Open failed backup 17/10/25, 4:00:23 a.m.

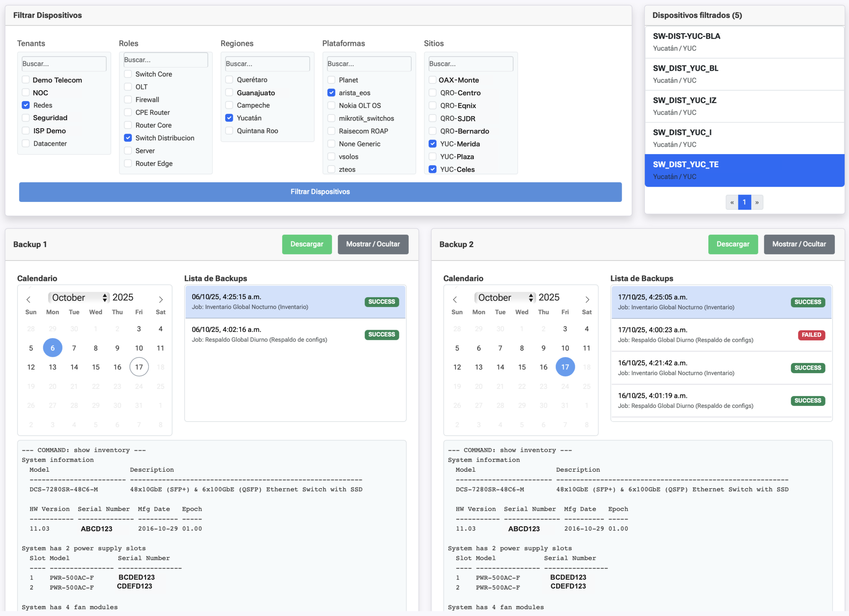721,335
